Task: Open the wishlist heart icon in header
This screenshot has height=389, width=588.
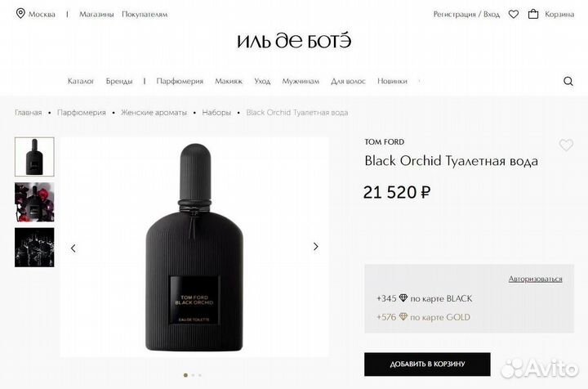Action: coord(514,14)
